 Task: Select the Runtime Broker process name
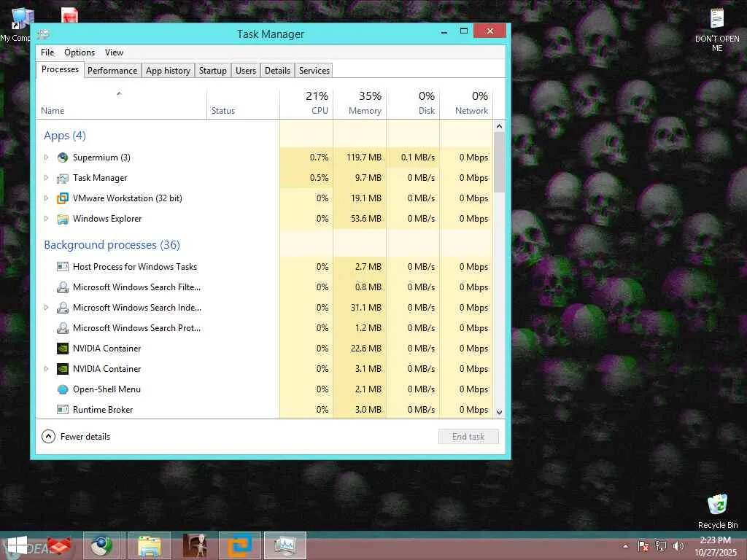tap(103, 410)
